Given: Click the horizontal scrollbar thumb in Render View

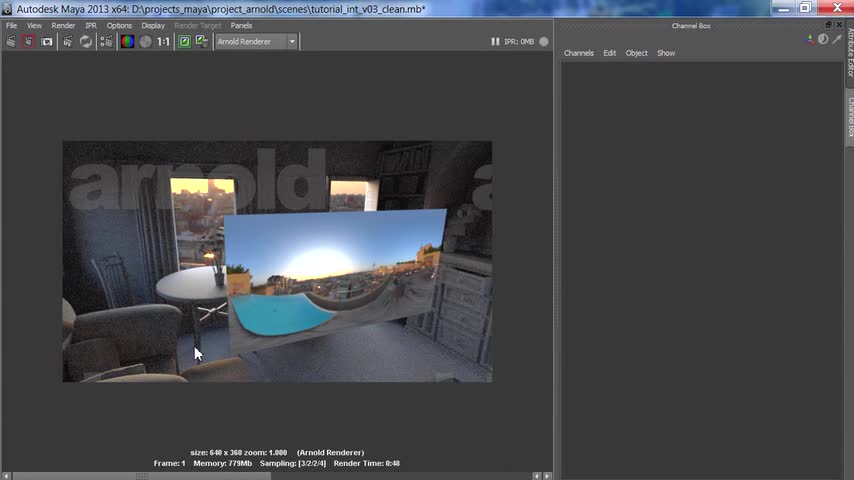Looking at the screenshot, I should click(x=142, y=476).
